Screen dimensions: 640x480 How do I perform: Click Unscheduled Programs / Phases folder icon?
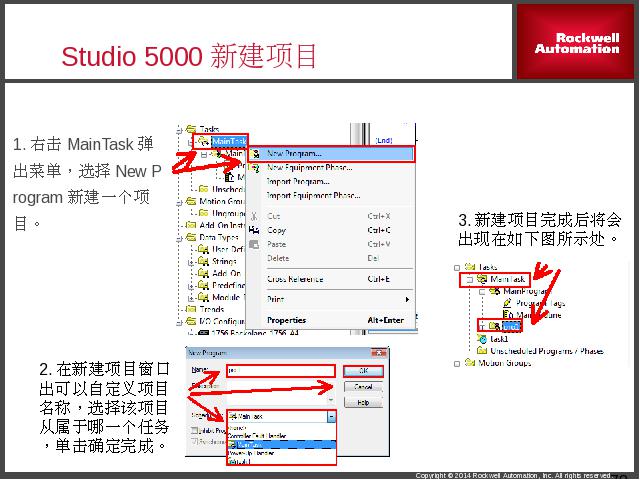point(482,351)
